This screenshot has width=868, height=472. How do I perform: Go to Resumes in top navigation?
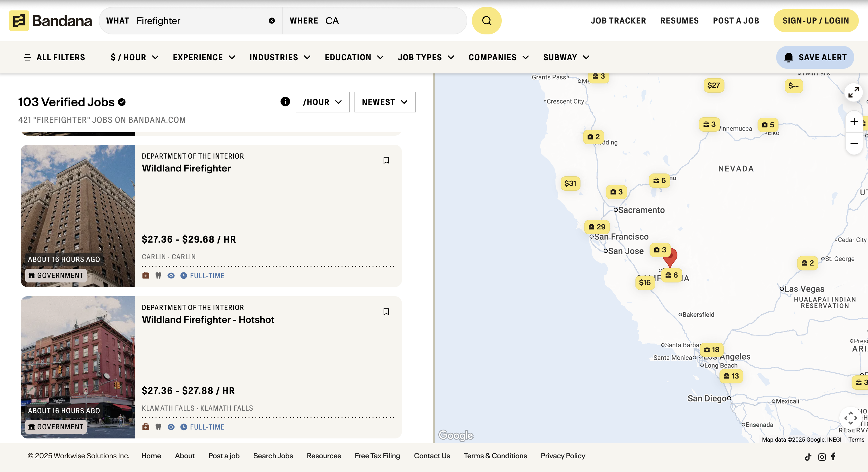click(679, 21)
